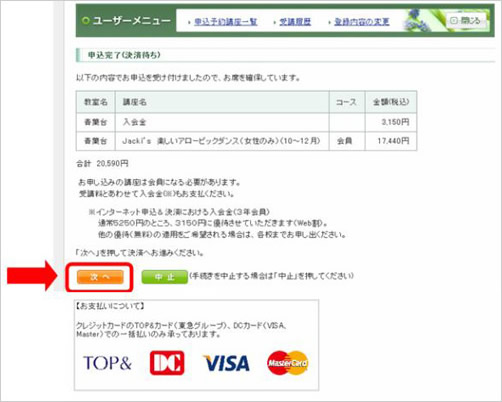Click the green 中止 button

pyautogui.click(x=165, y=277)
